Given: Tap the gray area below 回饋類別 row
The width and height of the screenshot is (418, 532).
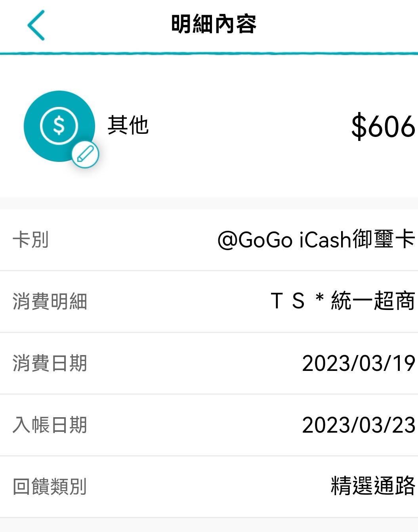Looking at the screenshot, I should [x=209, y=525].
